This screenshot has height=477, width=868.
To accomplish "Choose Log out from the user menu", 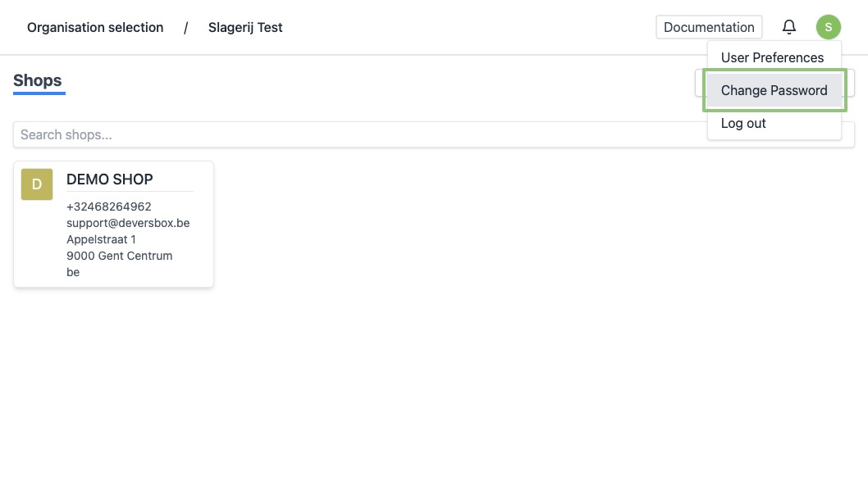I will (743, 123).
